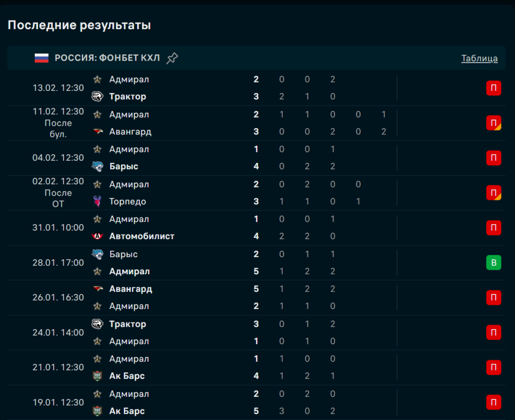This screenshot has height=420, width=515.
Task: Click the Торпедо logo in 02.02 match
Action: pyautogui.click(x=98, y=201)
